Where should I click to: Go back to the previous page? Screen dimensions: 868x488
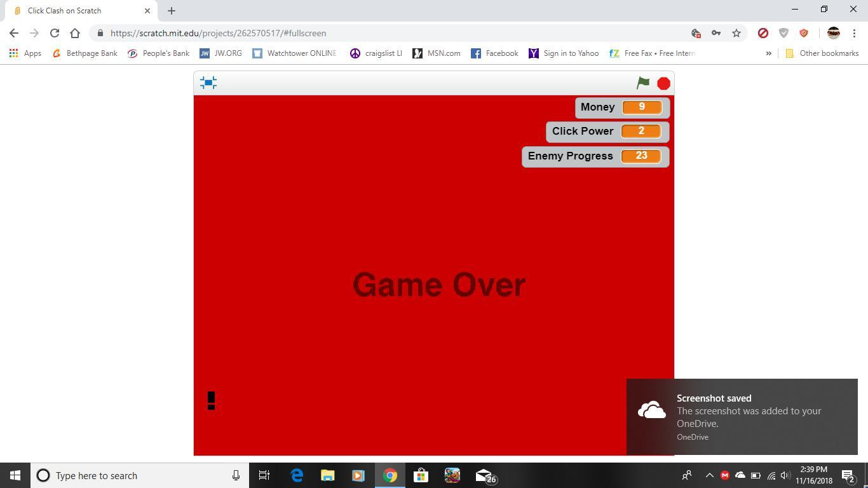click(14, 33)
